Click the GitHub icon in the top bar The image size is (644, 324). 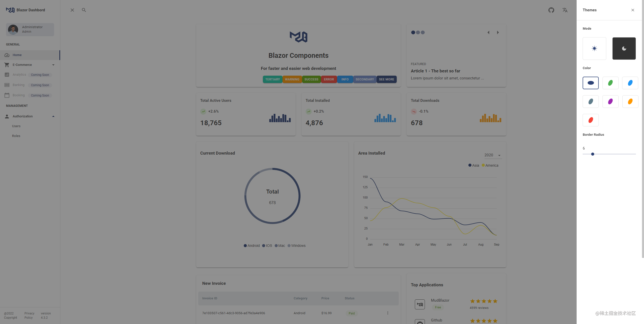(551, 10)
